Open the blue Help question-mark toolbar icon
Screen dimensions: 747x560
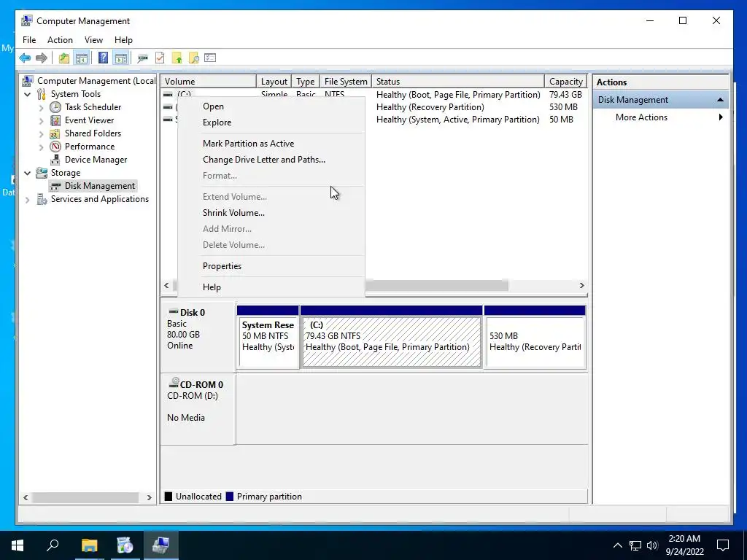click(x=103, y=58)
